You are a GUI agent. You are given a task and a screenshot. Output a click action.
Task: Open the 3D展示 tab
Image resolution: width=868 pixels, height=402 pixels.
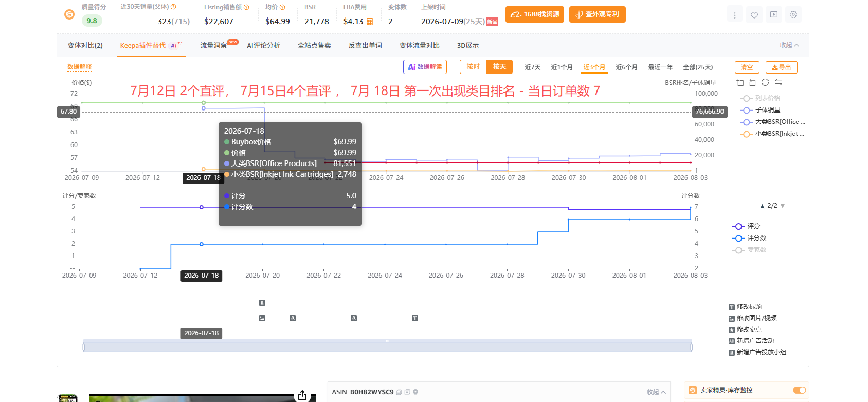pyautogui.click(x=468, y=45)
